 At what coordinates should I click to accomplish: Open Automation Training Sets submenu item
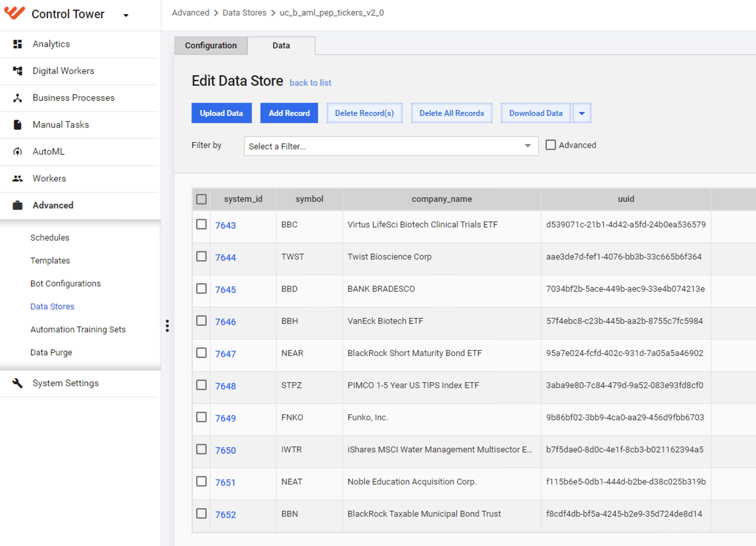pos(78,329)
